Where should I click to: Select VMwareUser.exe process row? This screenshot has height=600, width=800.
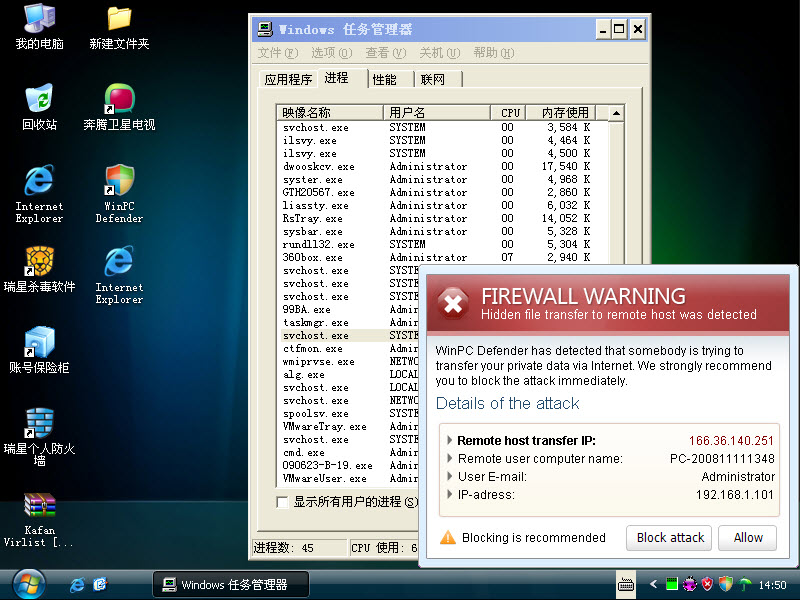point(349,479)
